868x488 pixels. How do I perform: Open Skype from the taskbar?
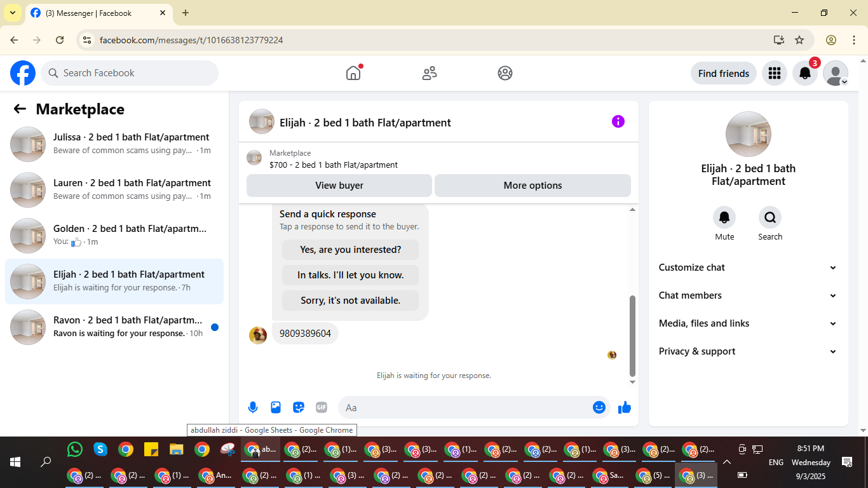[x=100, y=450]
